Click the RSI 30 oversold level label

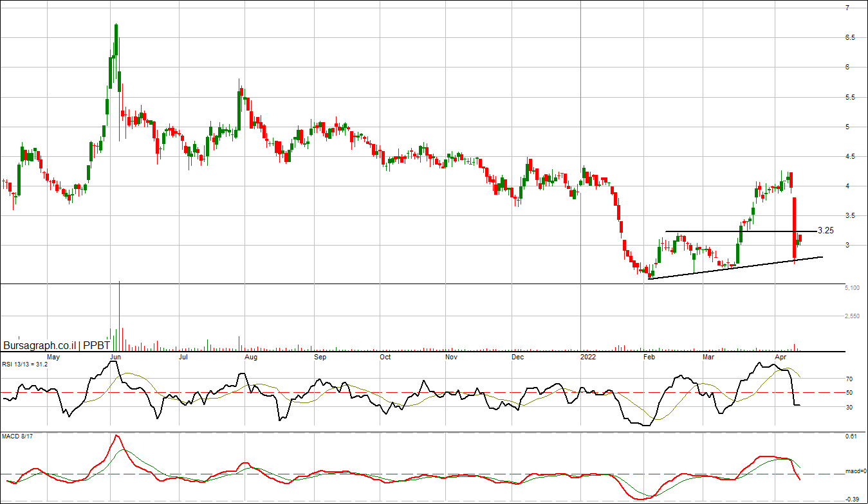[849, 407]
